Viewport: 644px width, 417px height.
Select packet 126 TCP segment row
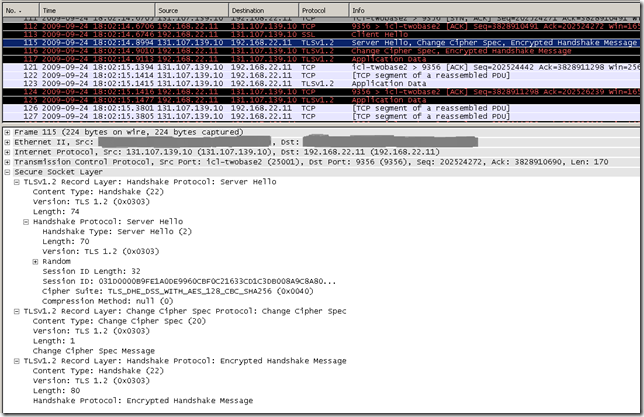pos(321,108)
